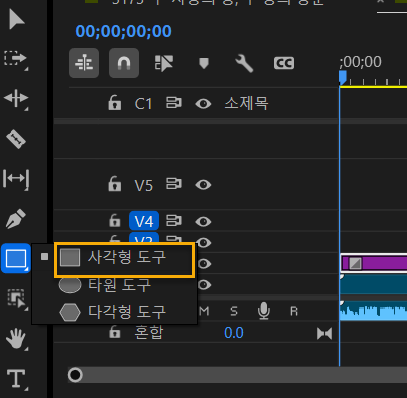Image resolution: width=407 pixels, height=398 pixels.
Task: Click the fx badge on the purple clip
Action: tap(355, 263)
